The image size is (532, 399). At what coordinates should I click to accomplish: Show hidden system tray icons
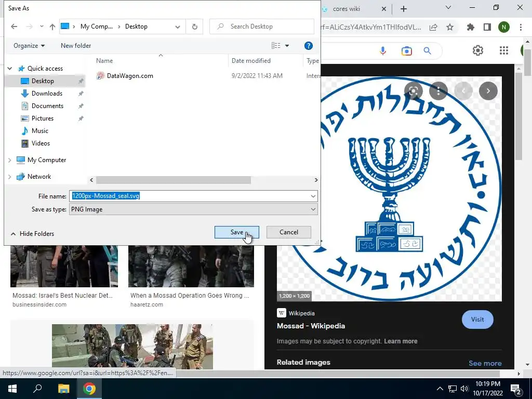440,389
